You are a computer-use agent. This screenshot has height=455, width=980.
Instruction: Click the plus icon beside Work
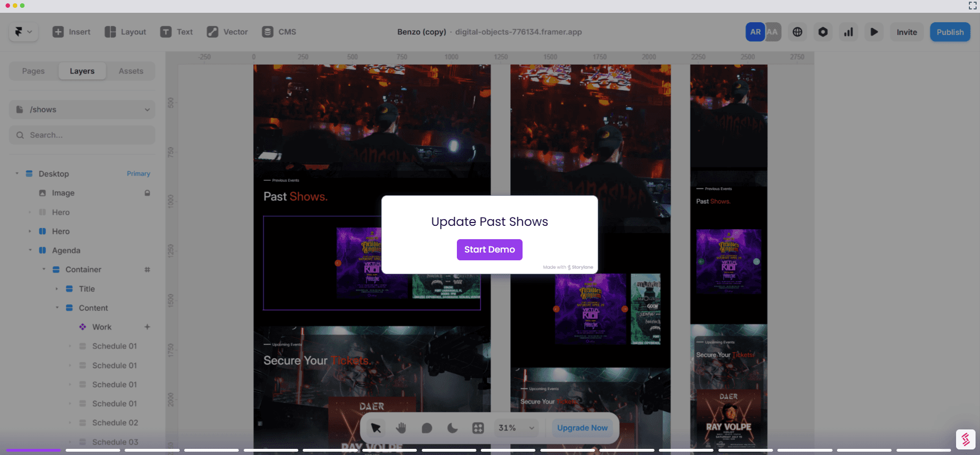(x=147, y=327)
